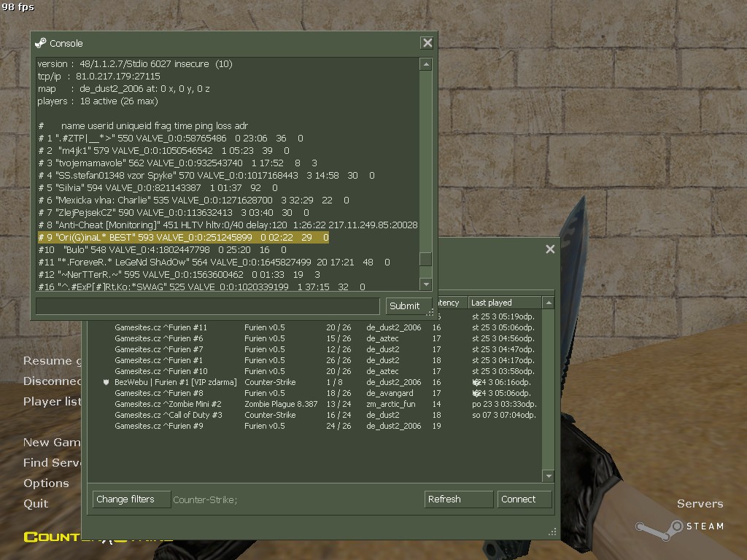
Task: Click the Steam icon in the Console title
Action: 41,43
